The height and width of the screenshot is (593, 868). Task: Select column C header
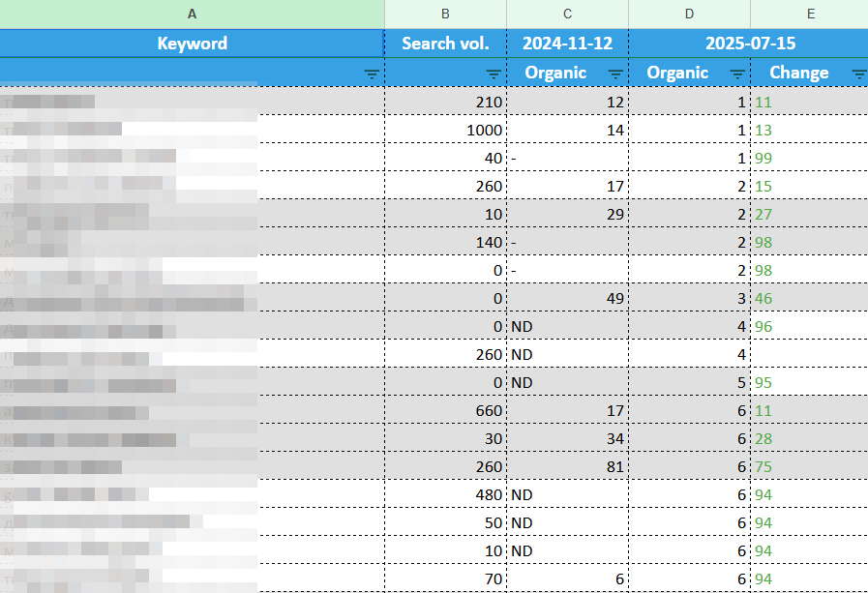567,14
